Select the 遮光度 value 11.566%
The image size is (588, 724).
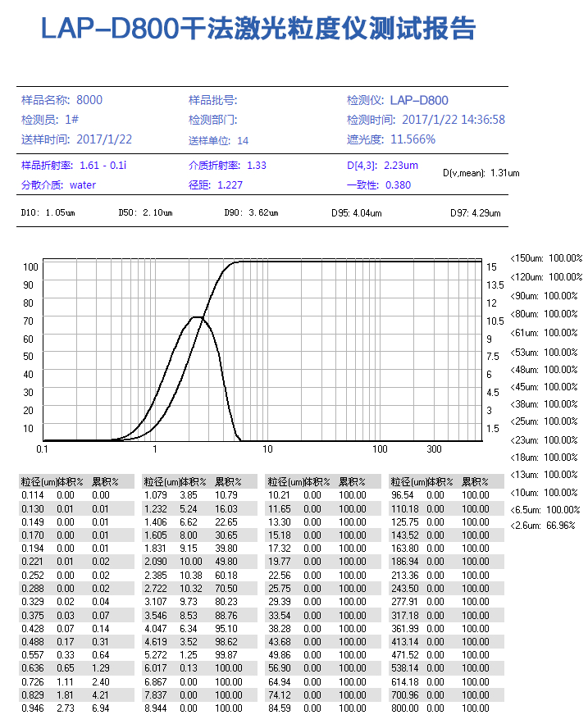point(413,139)
